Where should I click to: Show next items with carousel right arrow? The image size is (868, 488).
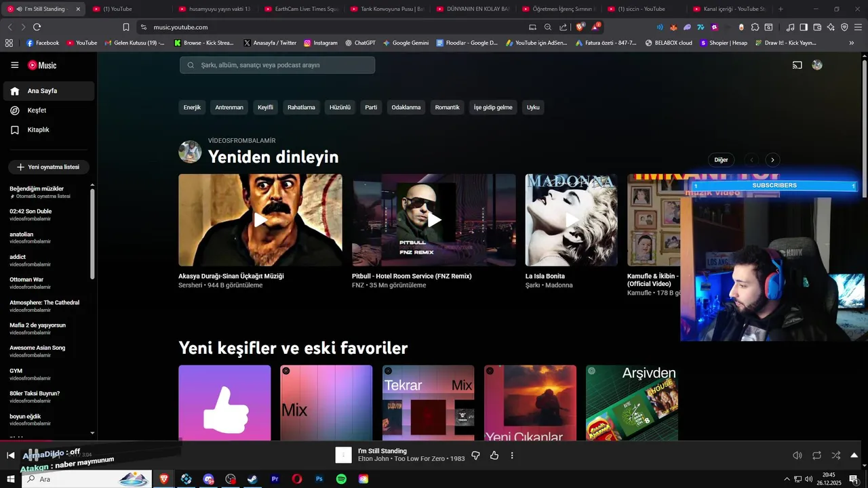pyautogui.click(x=772, y=160)
